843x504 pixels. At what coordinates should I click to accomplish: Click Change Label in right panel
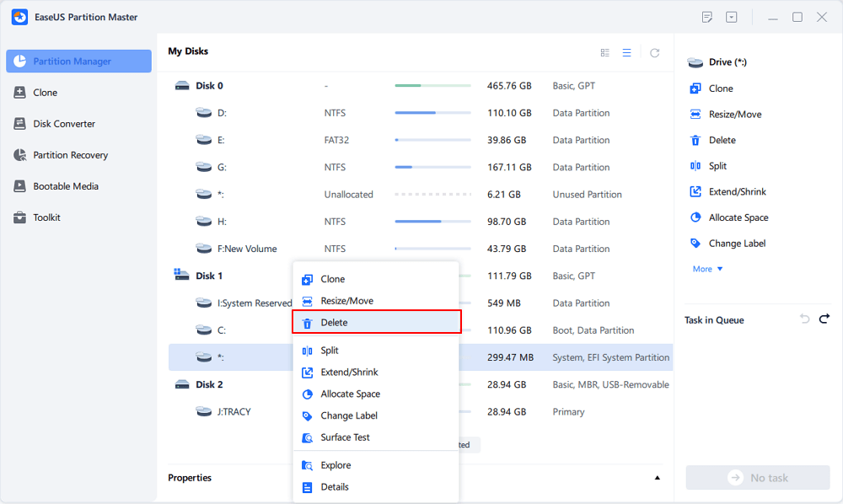point(736,244)
